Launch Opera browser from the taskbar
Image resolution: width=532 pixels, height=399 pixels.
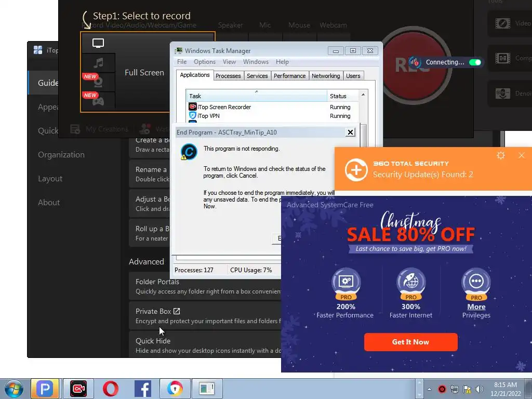coord(110,389)
